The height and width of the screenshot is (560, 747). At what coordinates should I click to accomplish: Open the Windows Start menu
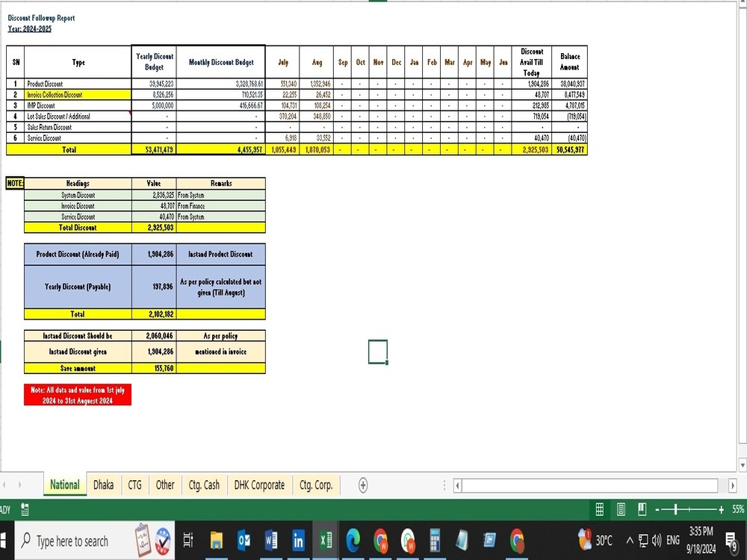(x=4, y=541)
